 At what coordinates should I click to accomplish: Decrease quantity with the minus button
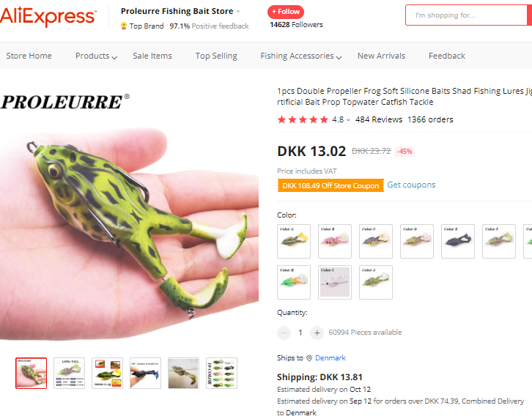point(284,333)
